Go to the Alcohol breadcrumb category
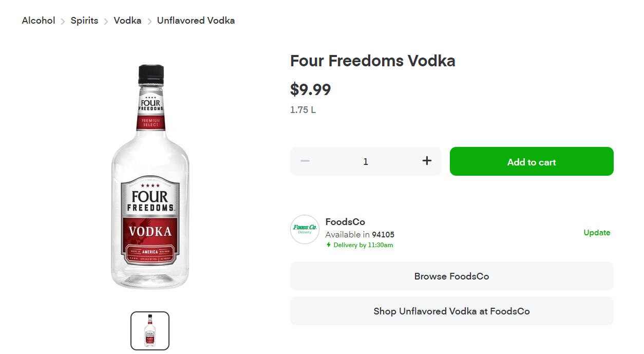 39,21
